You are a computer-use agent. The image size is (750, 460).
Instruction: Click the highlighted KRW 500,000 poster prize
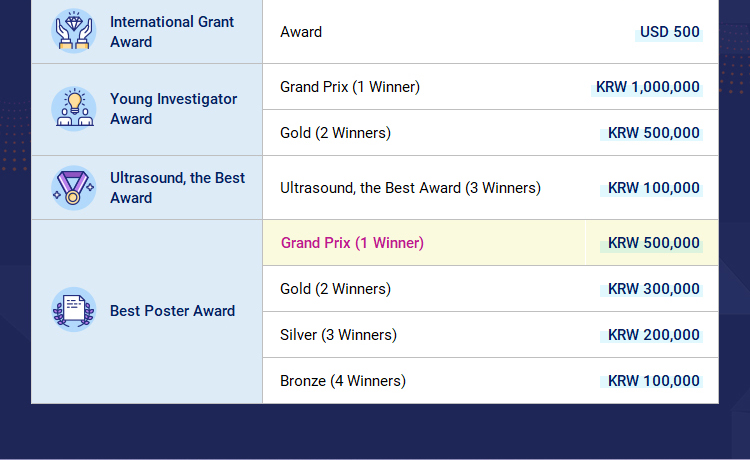click(653, 243)
